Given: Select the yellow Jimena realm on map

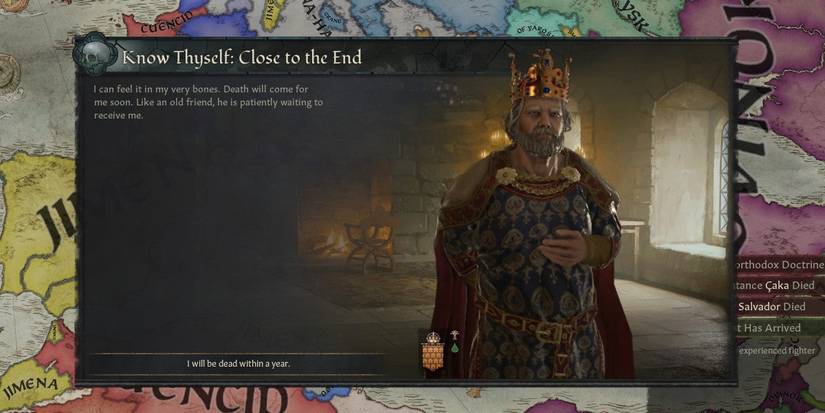Looking at the screenshot, I should click(x=37, y=231).
